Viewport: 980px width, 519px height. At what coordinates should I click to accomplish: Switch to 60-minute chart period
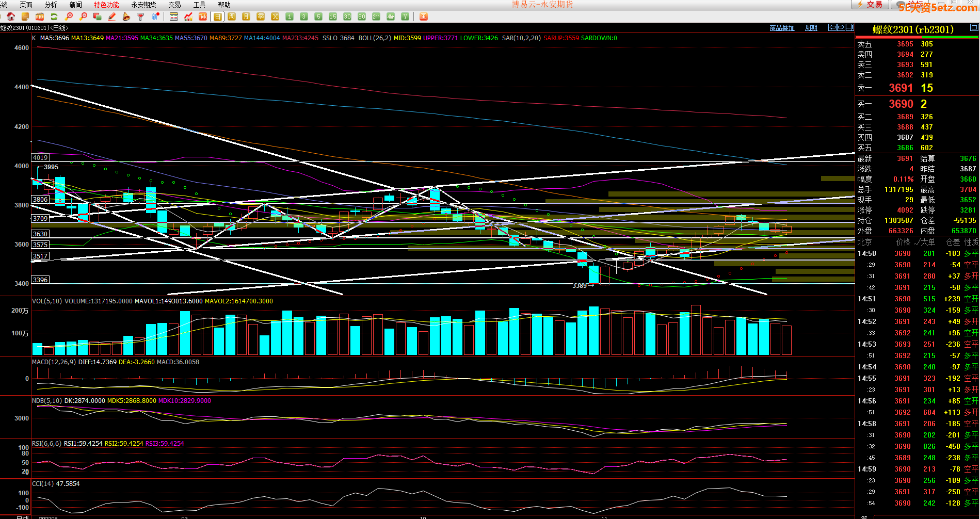pos(362,17)
